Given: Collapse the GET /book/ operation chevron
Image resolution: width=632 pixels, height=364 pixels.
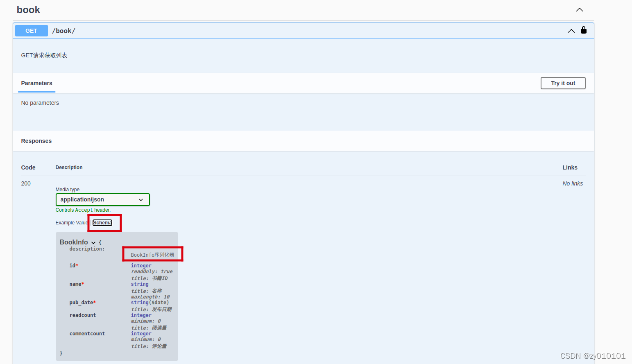Looking at the screenshot, I should tap(571, 30).
